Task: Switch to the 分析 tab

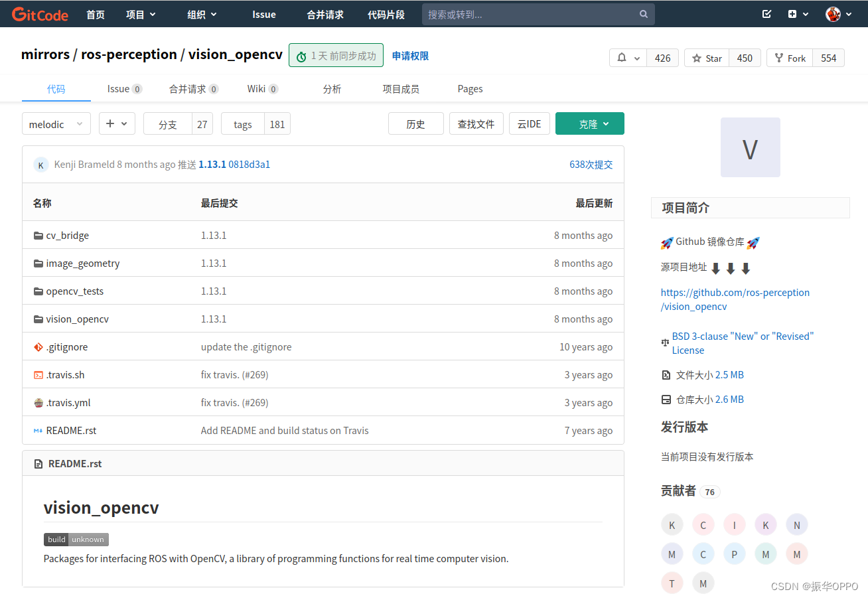Action: tap(332, 89)
